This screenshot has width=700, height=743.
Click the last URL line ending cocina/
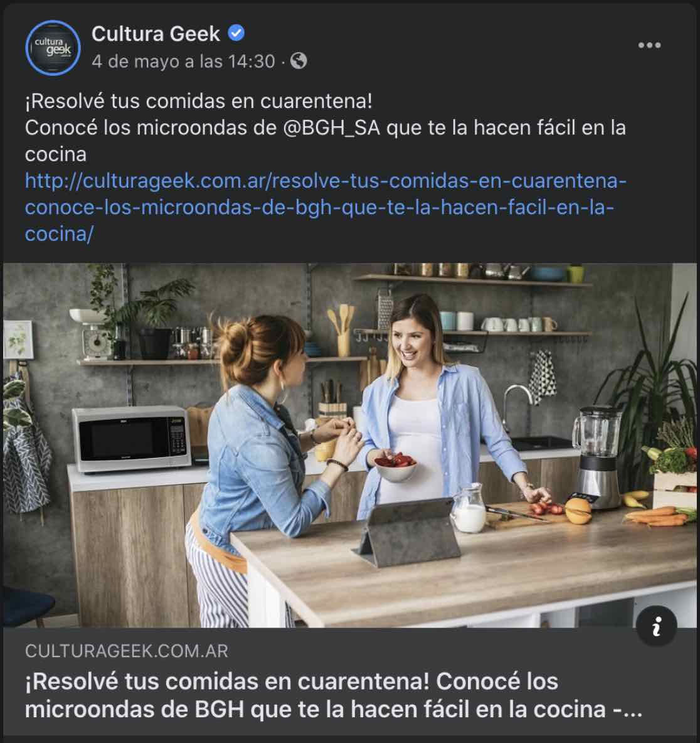(x=59, y=233)
